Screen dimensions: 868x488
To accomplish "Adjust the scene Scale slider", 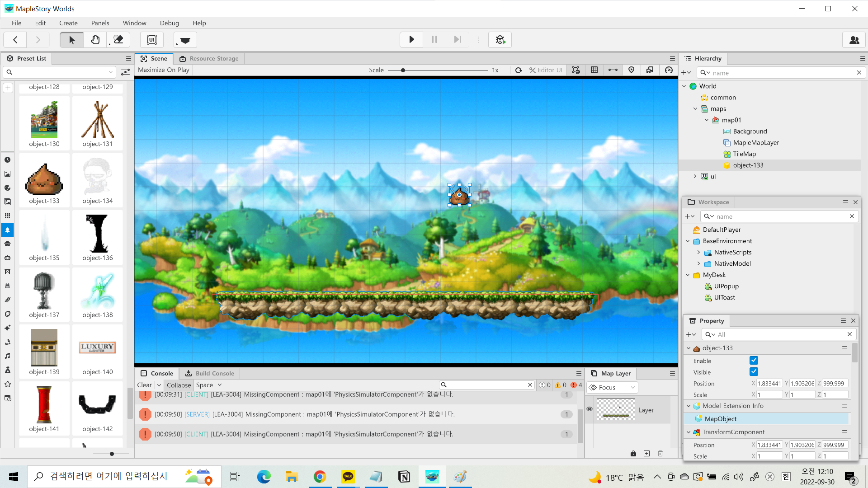I will coord(403,70).
